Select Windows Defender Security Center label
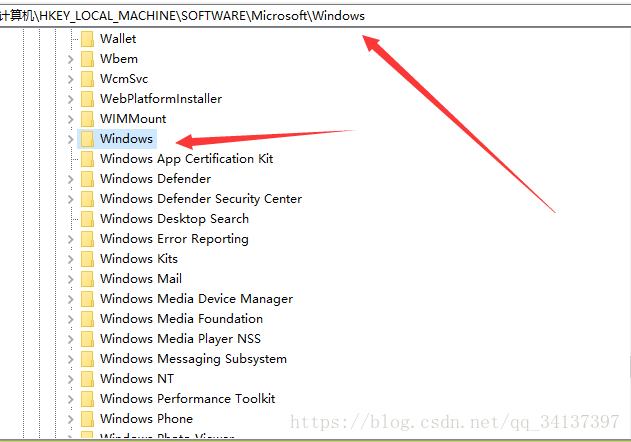 click(201, 199)
